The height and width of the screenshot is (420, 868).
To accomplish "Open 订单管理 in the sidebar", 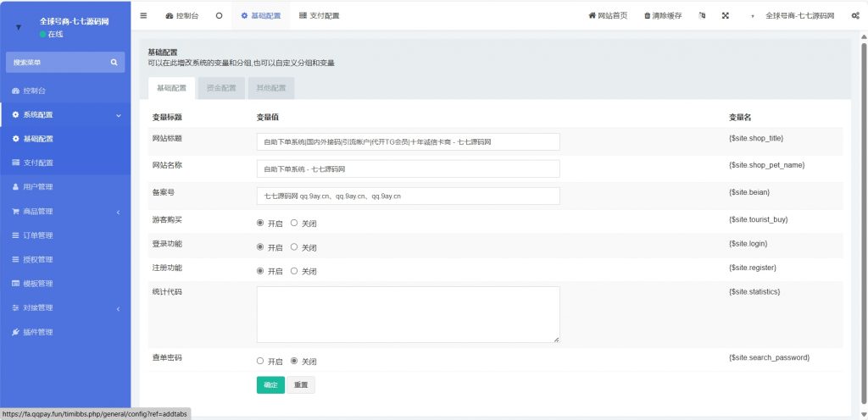I will [65, 235].
